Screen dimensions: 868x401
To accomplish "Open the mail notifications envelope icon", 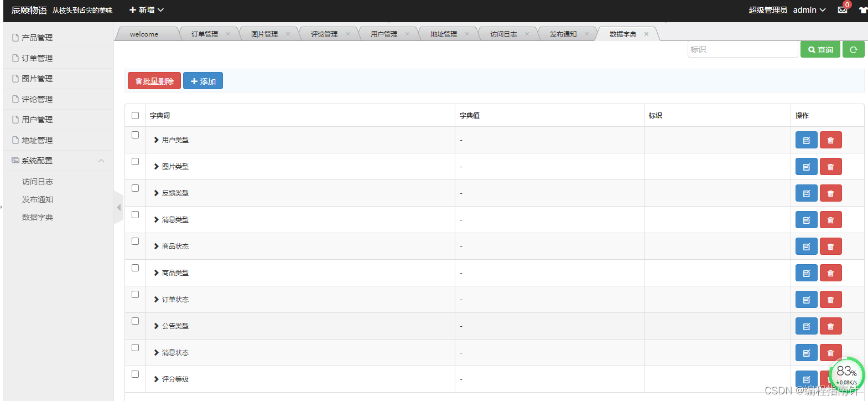I will tap(843, 10).
